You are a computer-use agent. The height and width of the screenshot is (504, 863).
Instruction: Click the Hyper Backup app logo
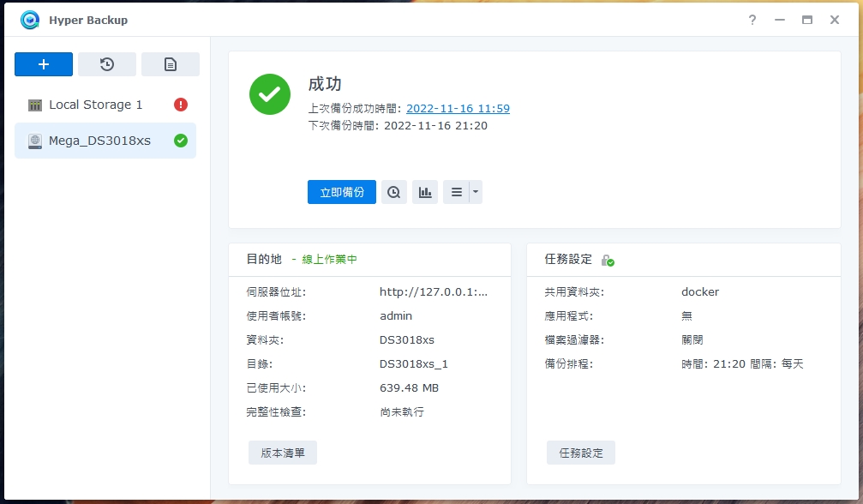coord(30,20)
